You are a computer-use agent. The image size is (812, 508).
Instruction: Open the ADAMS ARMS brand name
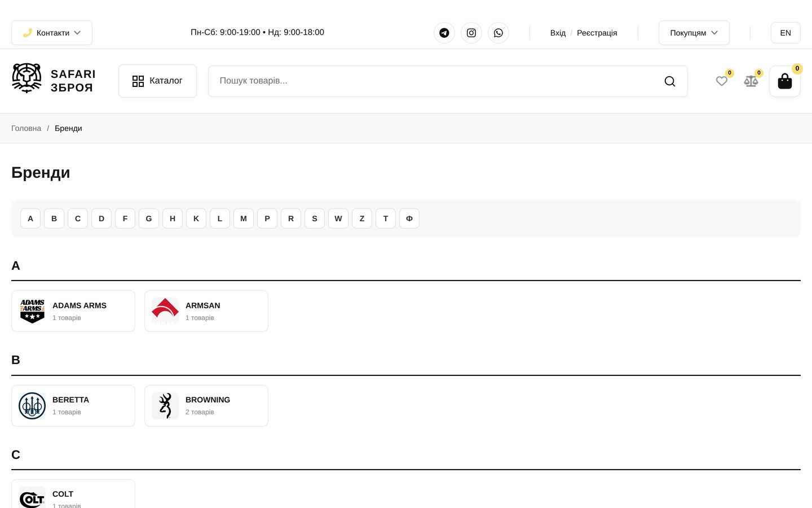[80, 305]
